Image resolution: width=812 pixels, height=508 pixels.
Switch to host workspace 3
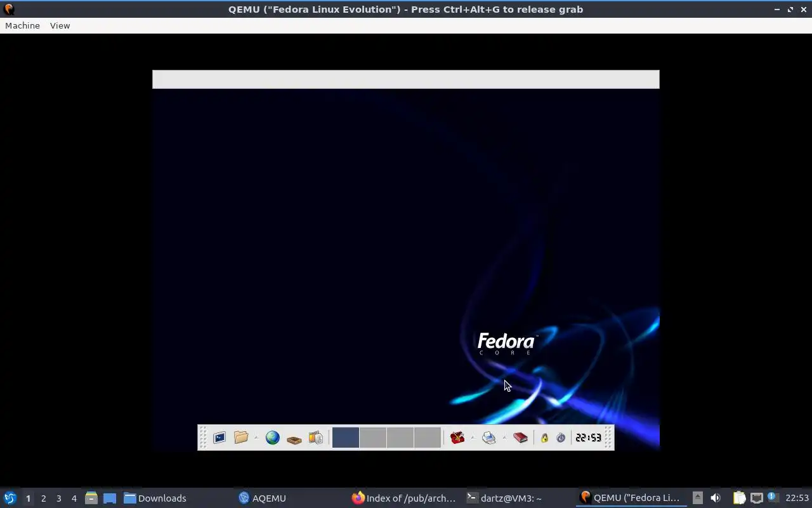point(58,498)
